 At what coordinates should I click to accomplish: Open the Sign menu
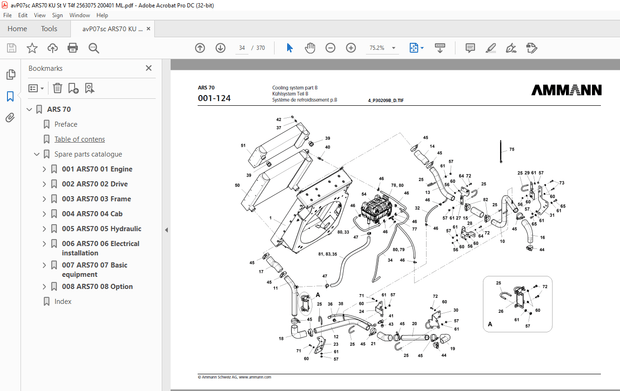(57, 15)
